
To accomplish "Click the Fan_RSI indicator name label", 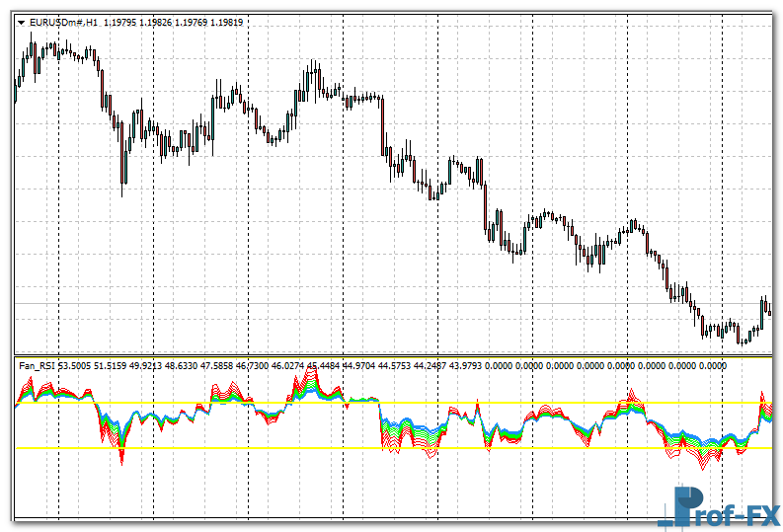I will coord(37,366).
